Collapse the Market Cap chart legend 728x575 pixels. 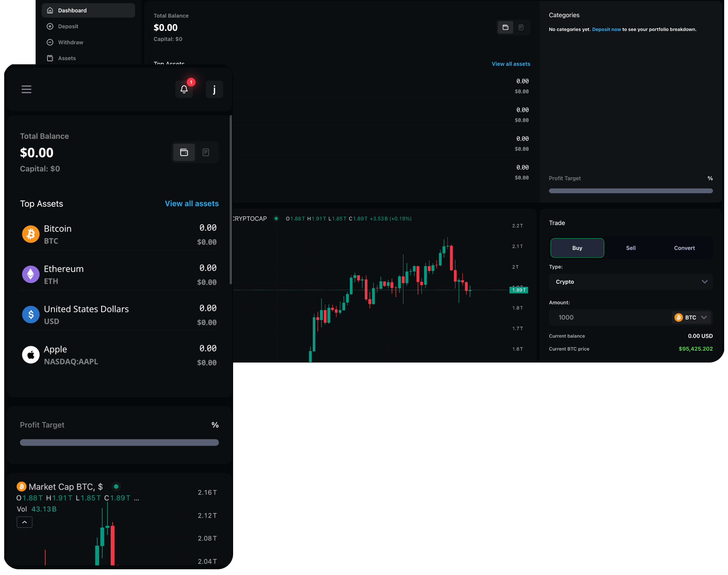point(24,522)
